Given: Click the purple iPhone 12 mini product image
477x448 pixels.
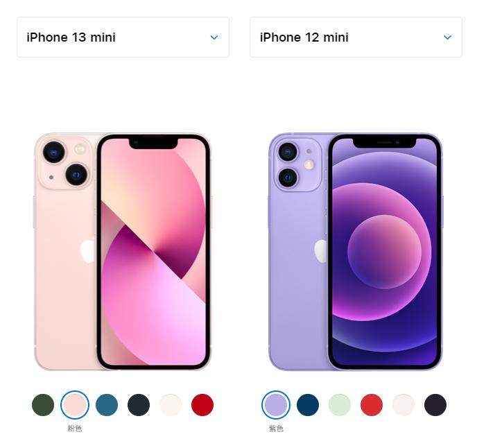Looking at the screenshot, I should (356, 251).
